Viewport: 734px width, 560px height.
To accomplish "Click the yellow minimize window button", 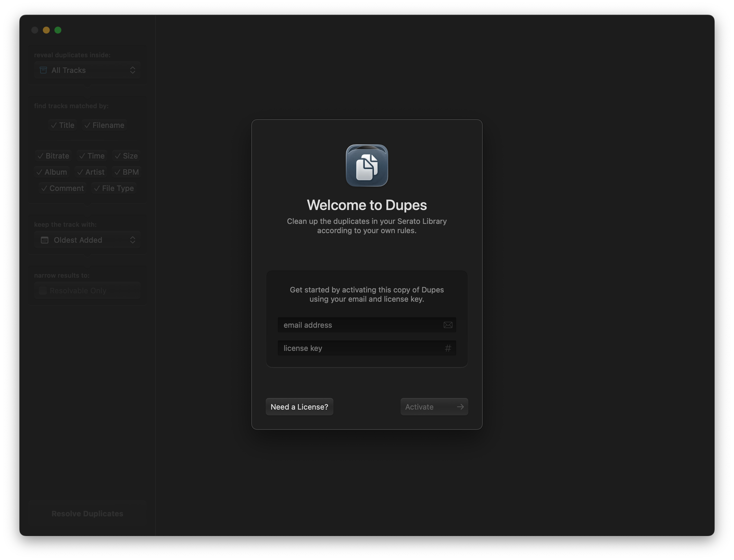I will [x=46, y=30].
